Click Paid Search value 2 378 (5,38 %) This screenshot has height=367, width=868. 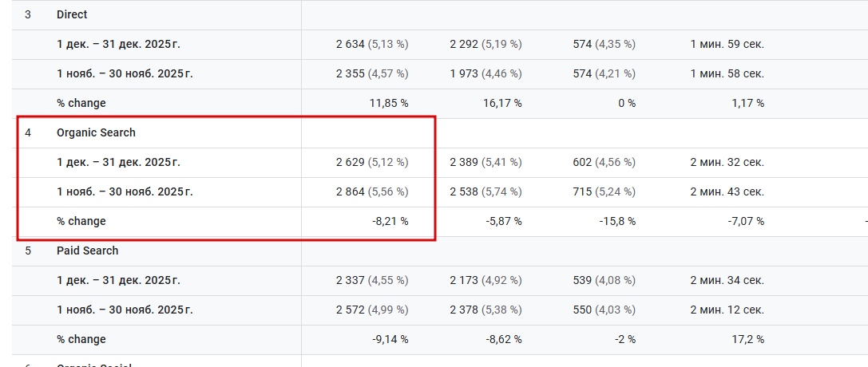coord(486,310)
